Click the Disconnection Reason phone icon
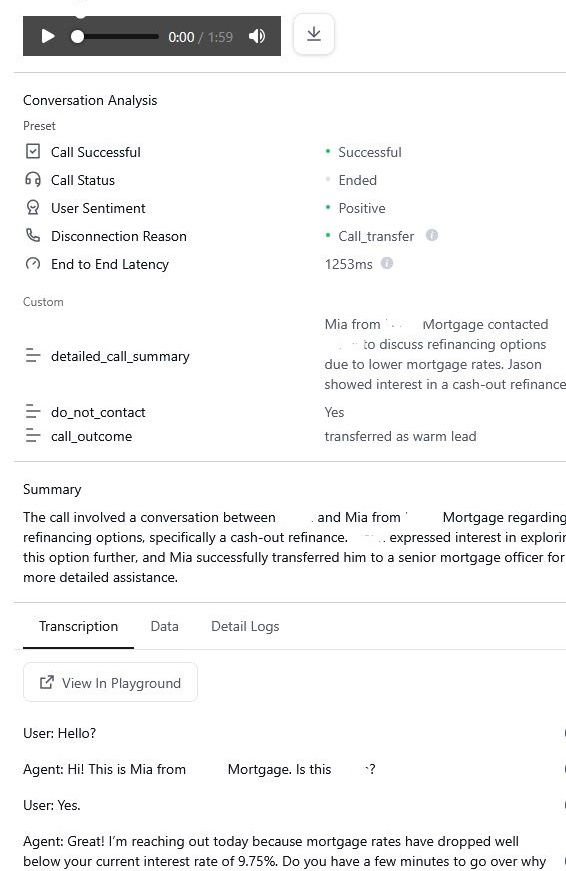 (33, 236)
